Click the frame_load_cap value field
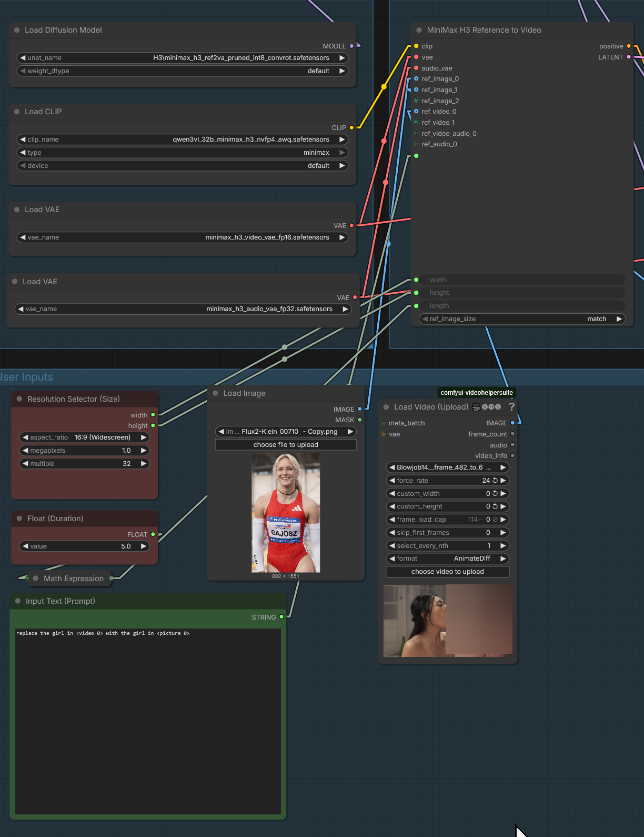The height and width of the screenshot is (837, 644). point(448,520)
